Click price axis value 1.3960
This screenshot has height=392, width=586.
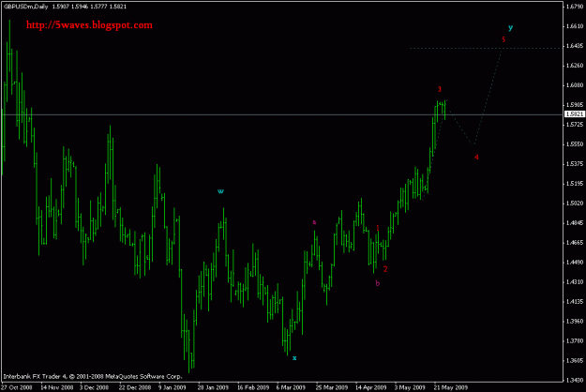pos(575,321)
